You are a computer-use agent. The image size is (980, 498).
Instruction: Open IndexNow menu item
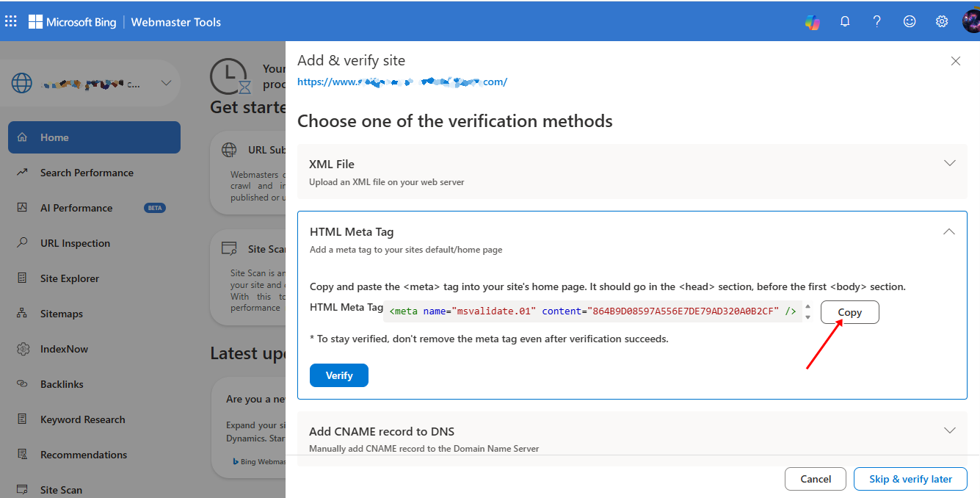point(94,349)
